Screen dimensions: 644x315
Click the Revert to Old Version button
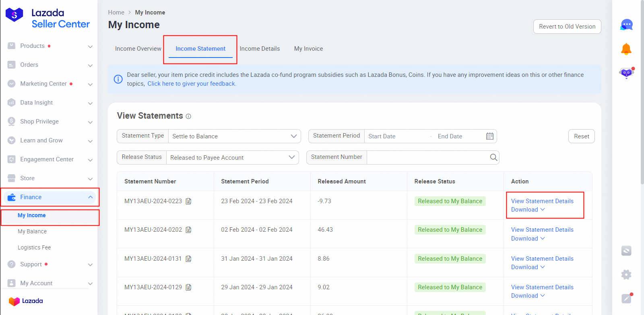(x=567, y=27)
